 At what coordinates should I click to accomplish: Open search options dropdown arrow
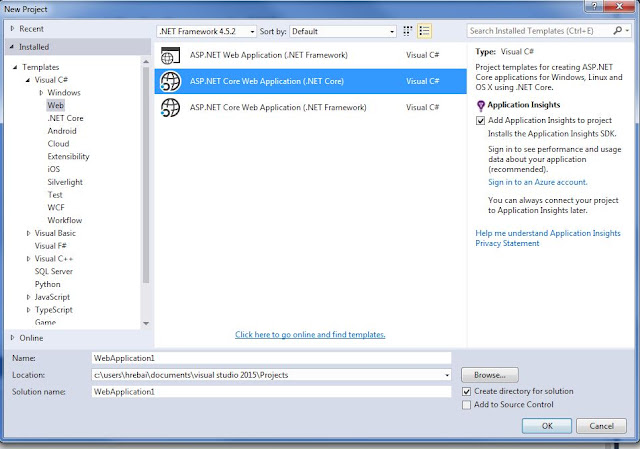[627, 31]
